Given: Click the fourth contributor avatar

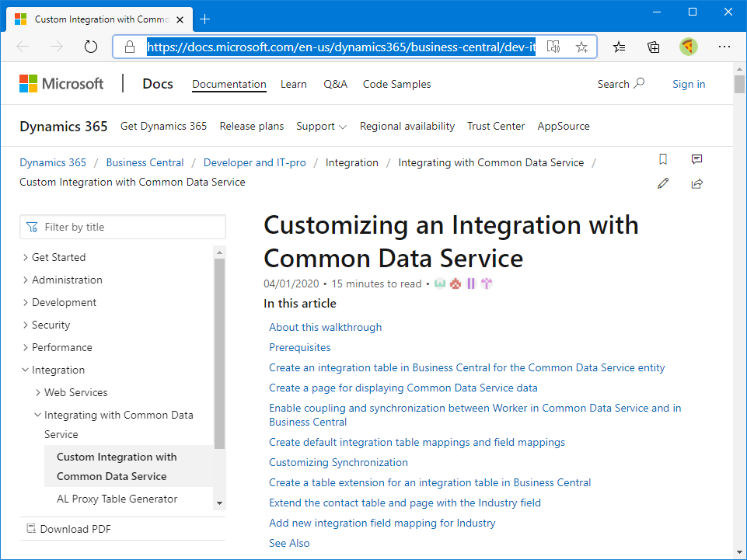Looking at the screenshot, I should point(487,283).
